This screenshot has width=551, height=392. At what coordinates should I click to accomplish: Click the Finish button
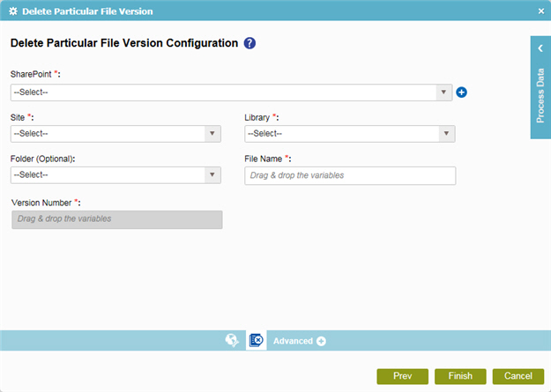(x=460, y=376)
